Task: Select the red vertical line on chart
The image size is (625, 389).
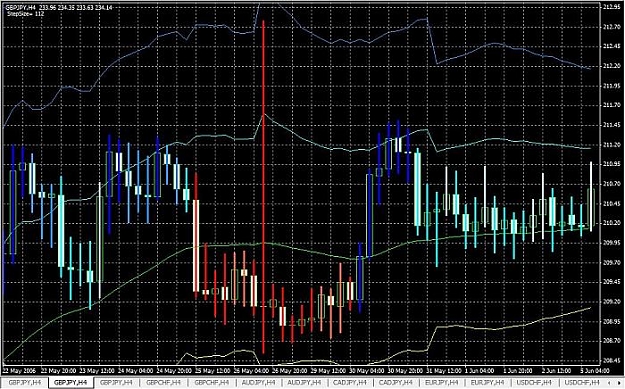Action: [263, 187]
